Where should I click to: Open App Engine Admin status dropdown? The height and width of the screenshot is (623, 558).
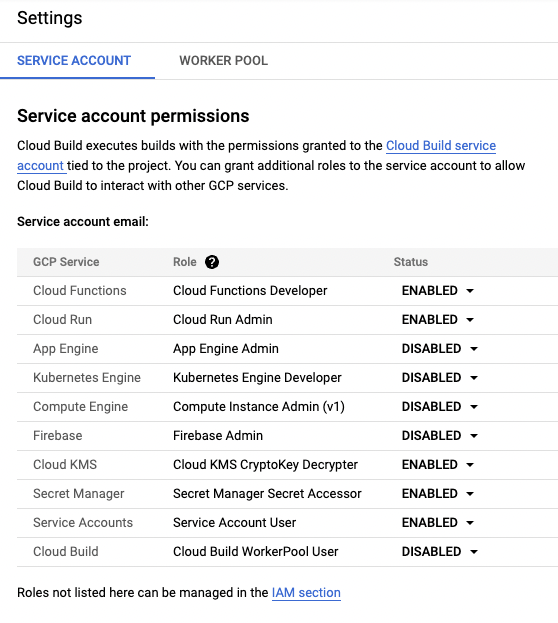coord(440,349)
